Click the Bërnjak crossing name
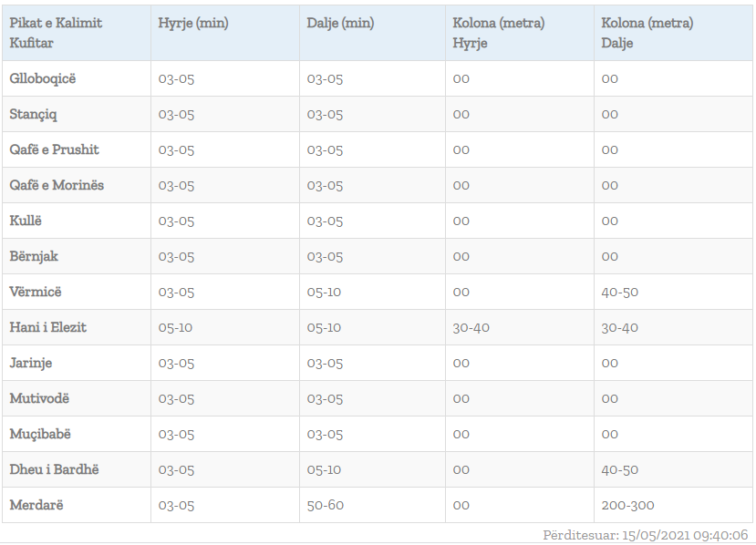 [34, 256]
